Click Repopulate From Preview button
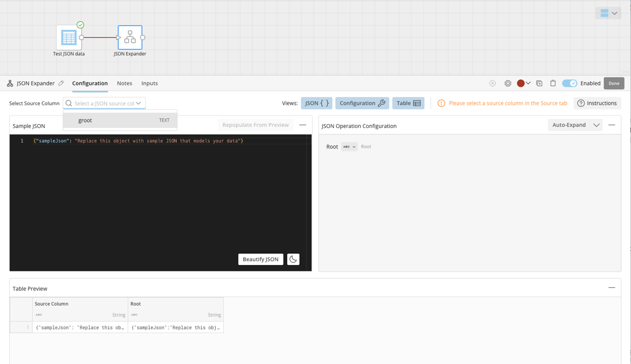631x364 pixels. (256, 125)
